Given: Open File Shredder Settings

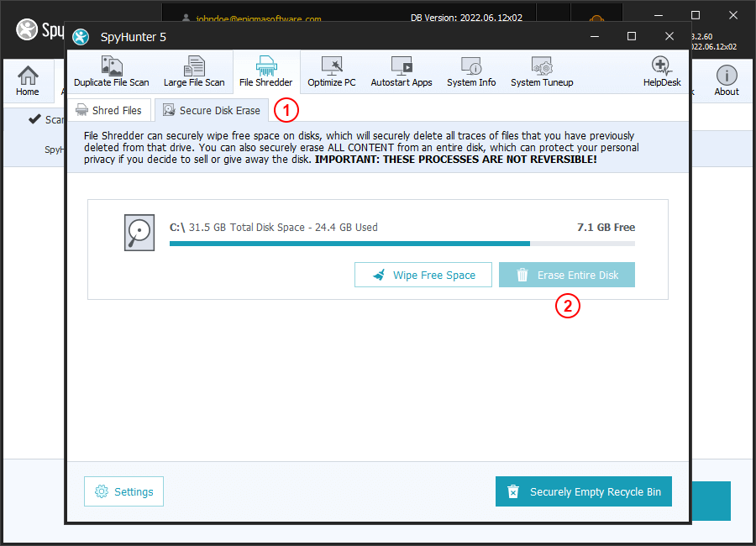Looking at the screenshot, I should pos(123,491).
